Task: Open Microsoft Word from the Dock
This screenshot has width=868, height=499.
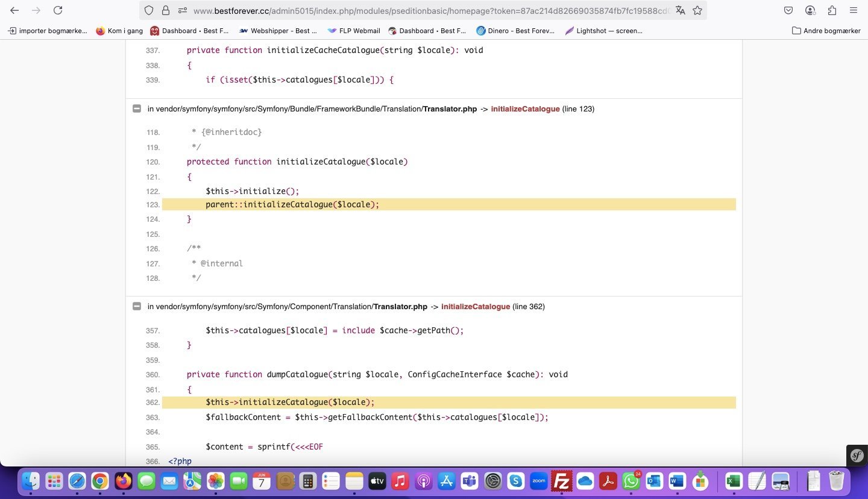Action: point(677,481)
